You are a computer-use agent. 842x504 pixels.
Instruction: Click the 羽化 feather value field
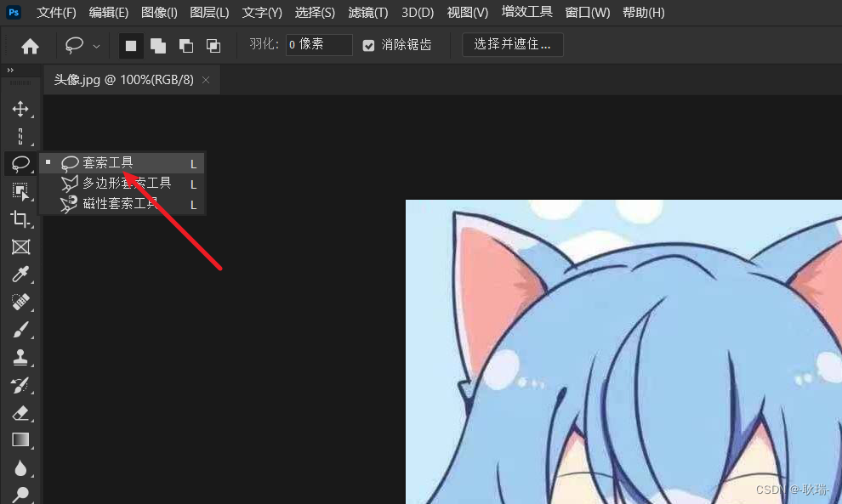coord(319,44)
